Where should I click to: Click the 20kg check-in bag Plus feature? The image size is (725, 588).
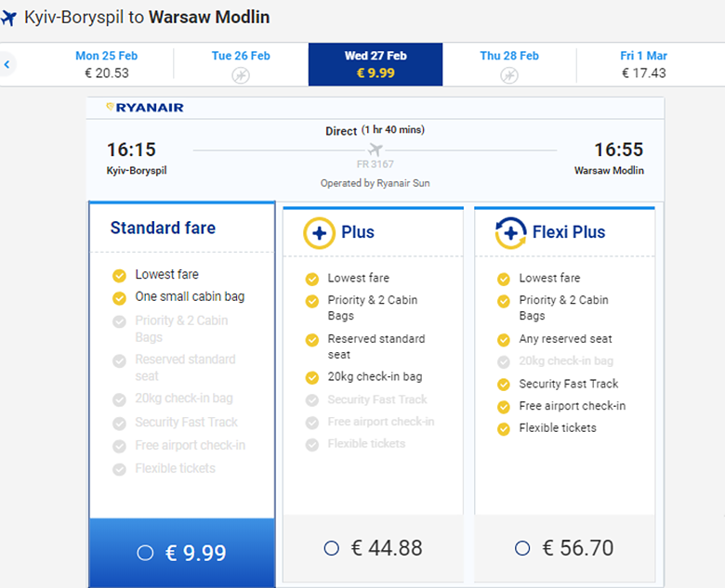click(375, 376)
